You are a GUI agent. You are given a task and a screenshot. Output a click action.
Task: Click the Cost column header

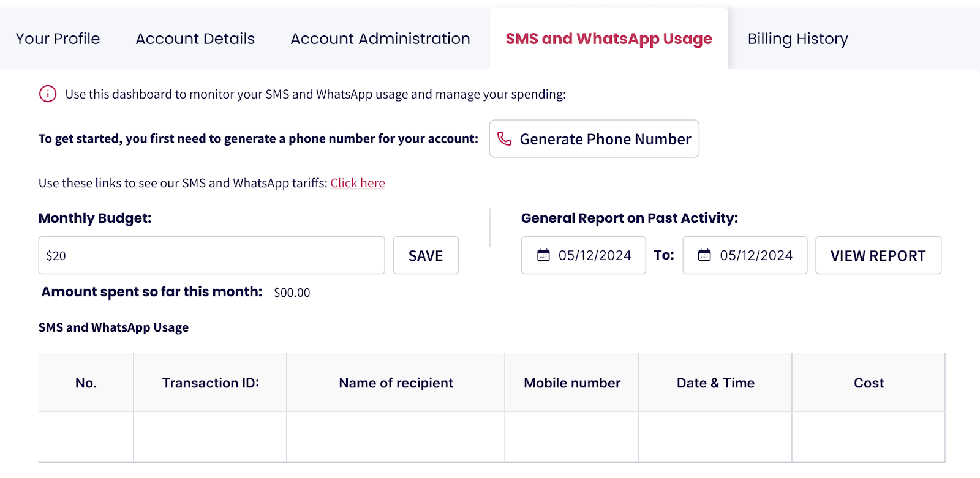869,383
